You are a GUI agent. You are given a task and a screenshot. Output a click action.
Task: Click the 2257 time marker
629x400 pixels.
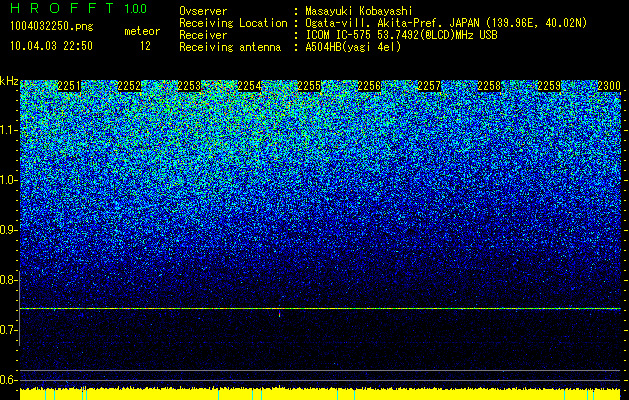[429, 86]
